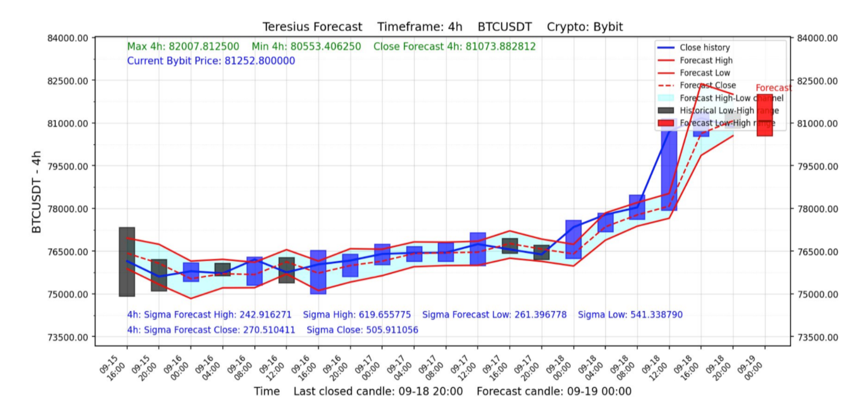Select the "Forecast High" legend label
The height and width of the screenshot is (415, 868).
(706, 60)
